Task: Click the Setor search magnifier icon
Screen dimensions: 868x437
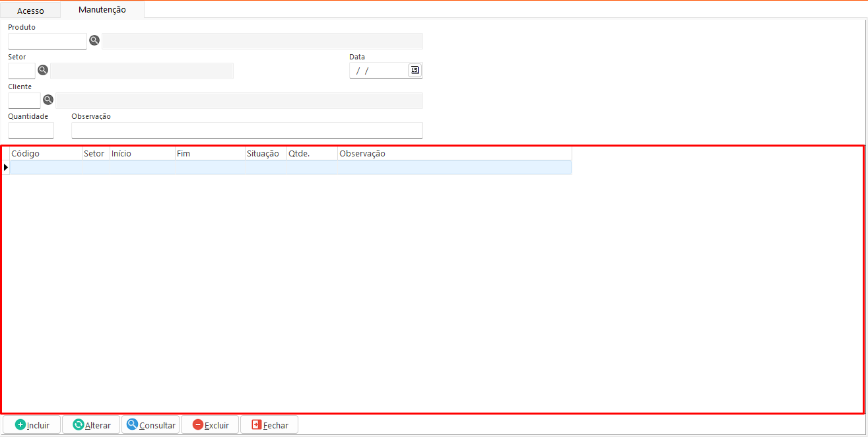Action: (x=43, y=70)
